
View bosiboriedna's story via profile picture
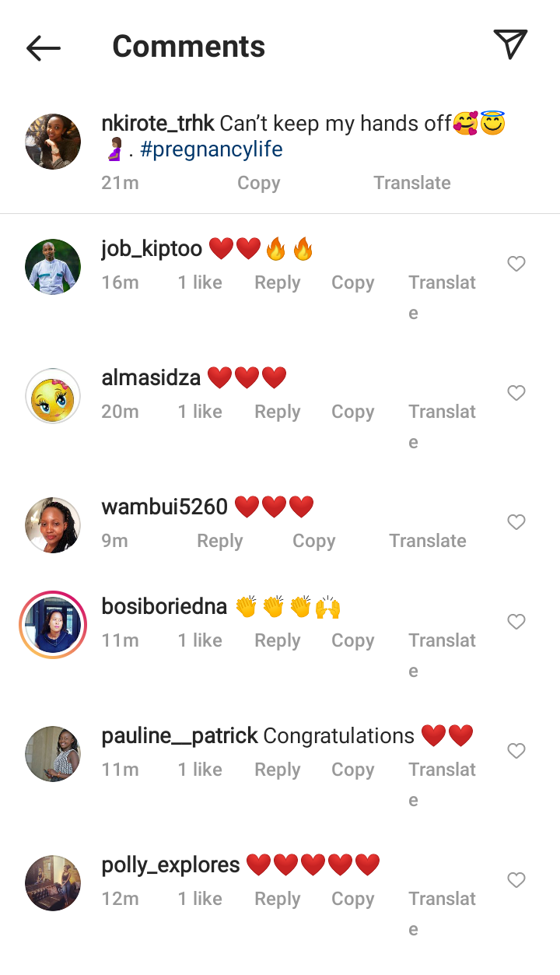tap(53, 625)
